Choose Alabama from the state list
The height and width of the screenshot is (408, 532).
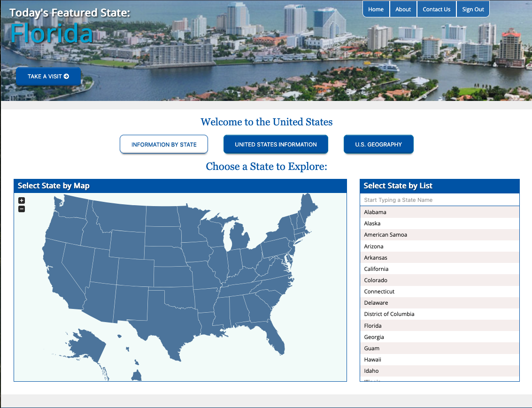[439, 212]
